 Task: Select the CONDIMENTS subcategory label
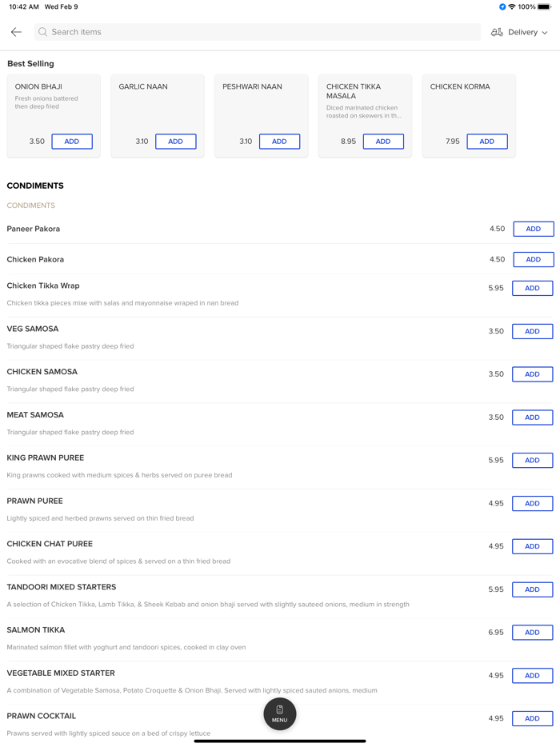[31, 206]
